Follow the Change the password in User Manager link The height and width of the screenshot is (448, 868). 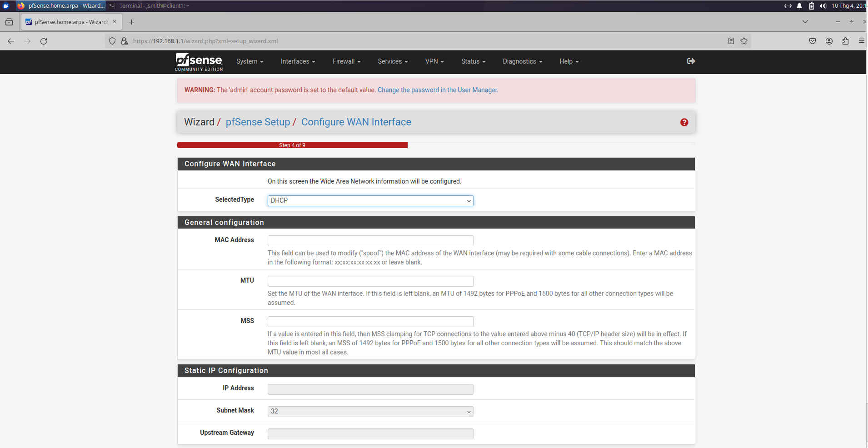(438, 90)
